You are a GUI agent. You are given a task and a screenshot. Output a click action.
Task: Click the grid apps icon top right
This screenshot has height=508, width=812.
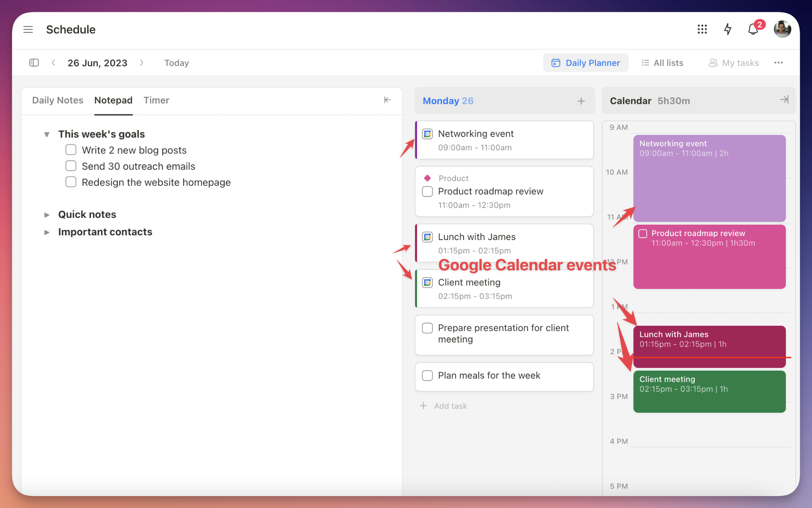[x=701, y=29]
